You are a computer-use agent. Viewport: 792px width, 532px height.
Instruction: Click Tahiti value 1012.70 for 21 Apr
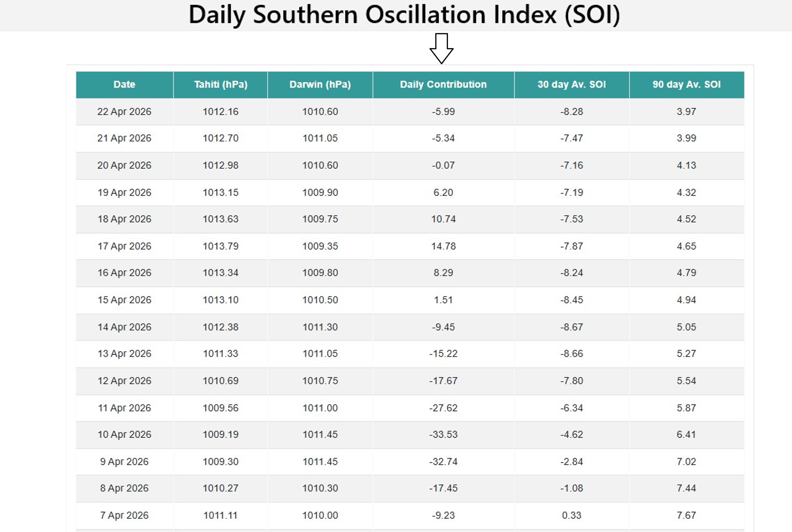pos(220,138)
